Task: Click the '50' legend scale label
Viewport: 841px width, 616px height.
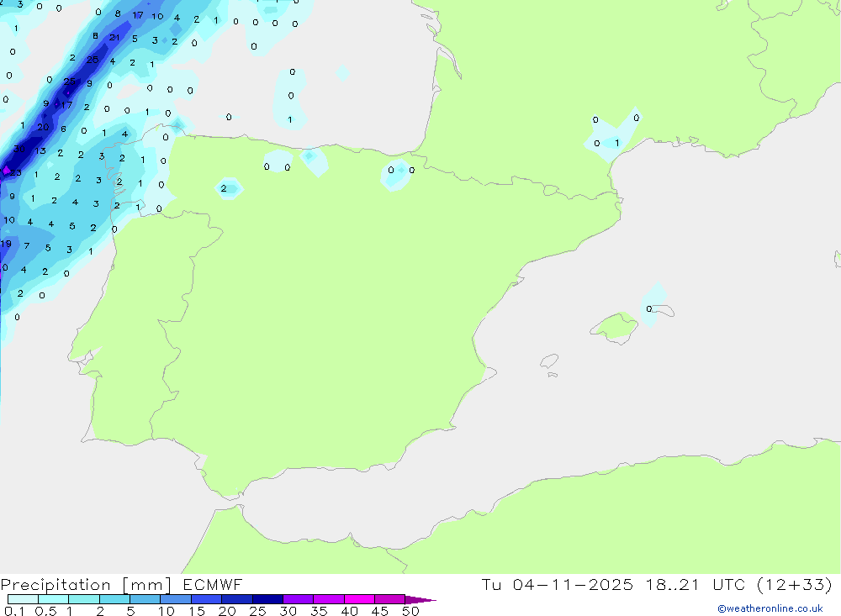Action: point(410,611)
